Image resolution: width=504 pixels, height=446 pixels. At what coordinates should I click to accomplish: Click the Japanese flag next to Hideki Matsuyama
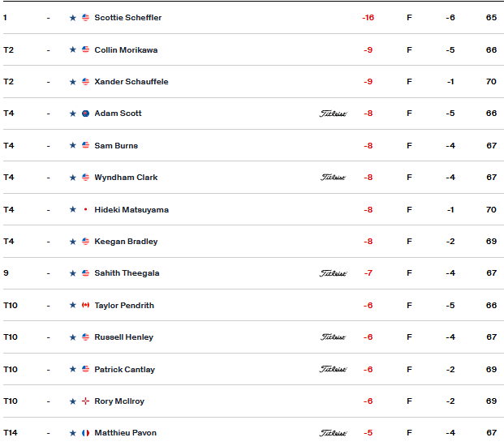click(x=85, y=210)
